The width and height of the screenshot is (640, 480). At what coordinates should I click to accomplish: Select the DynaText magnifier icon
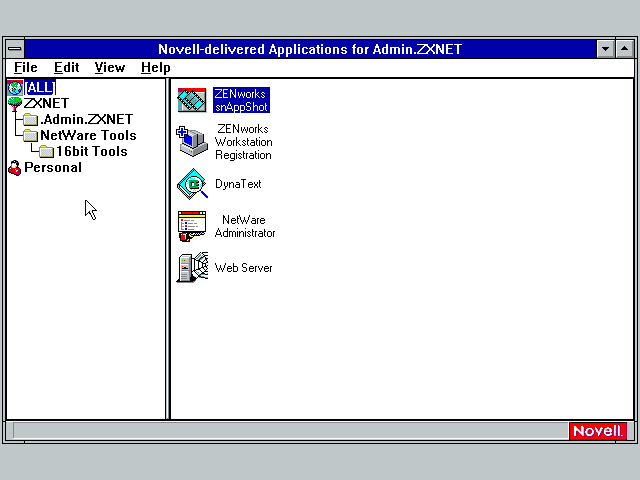(x=192, y=184)
